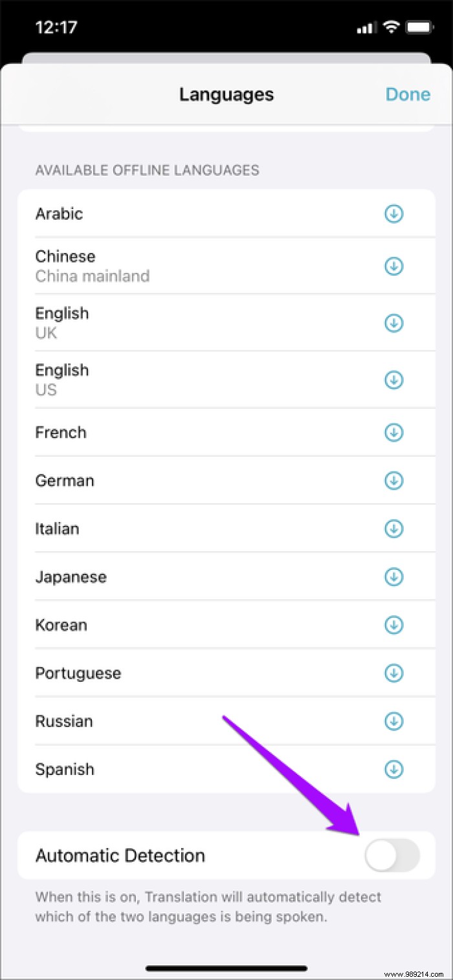This screenshot has height=980, width=453.
Task: Download the German language pack
Action: (x=393, y=480)
